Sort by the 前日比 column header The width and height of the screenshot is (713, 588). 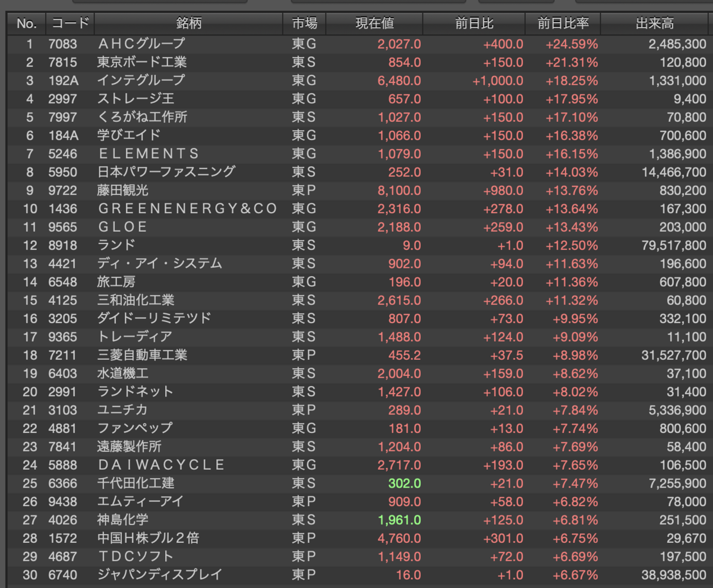click(x=474, y=24)
